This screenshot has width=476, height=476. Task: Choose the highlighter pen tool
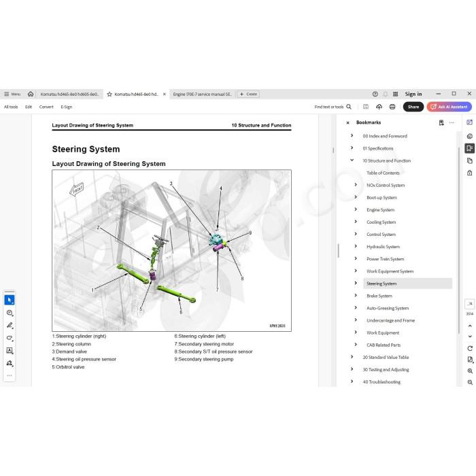click(x=10, y=326)
